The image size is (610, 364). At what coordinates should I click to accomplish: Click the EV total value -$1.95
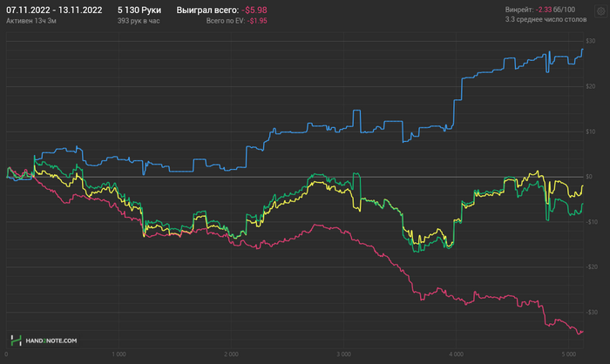pyautogui.click(x=257, y=21)
